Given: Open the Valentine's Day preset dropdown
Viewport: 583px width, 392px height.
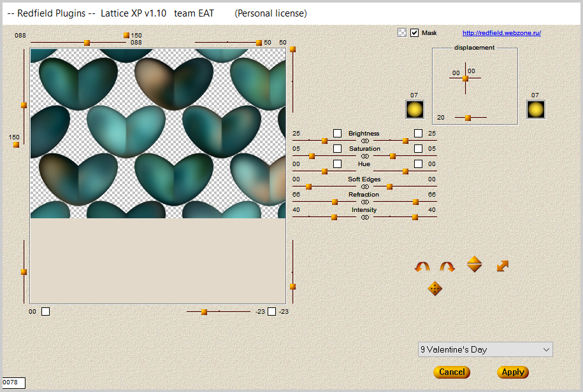Looking at the screenshot, I should click(x=485, y=349).
